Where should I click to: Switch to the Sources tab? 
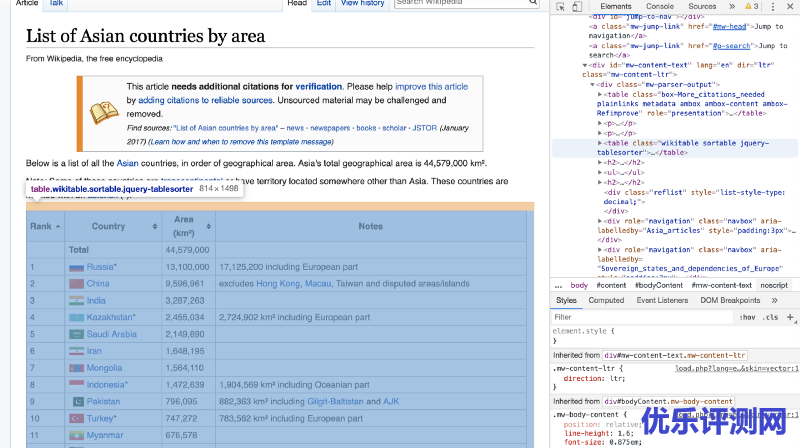point(702,7)
